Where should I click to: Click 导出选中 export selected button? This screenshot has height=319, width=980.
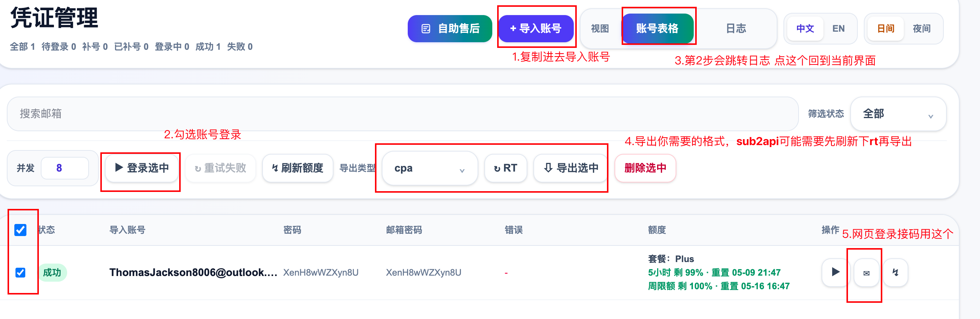click(x=571, y=168)
